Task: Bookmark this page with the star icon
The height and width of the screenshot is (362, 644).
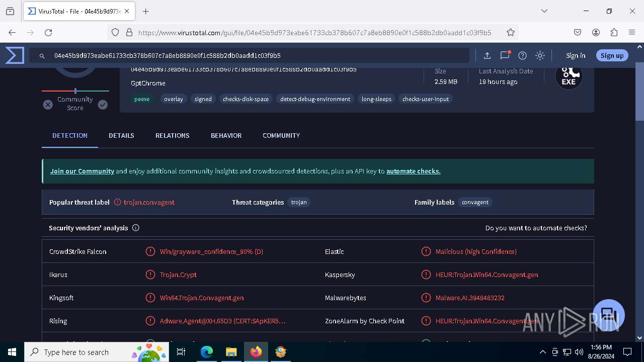Action: pyautogui.click(x=511, y=33)
